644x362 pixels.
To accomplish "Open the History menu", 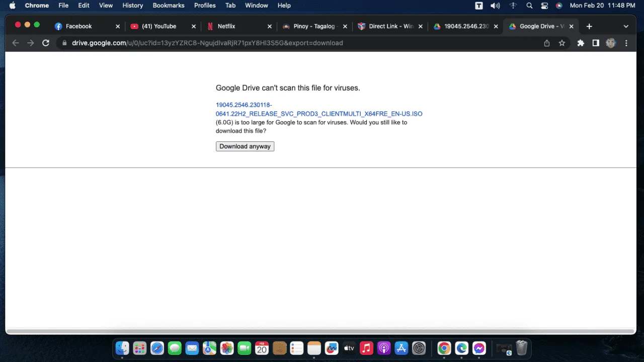I will 133,6.
